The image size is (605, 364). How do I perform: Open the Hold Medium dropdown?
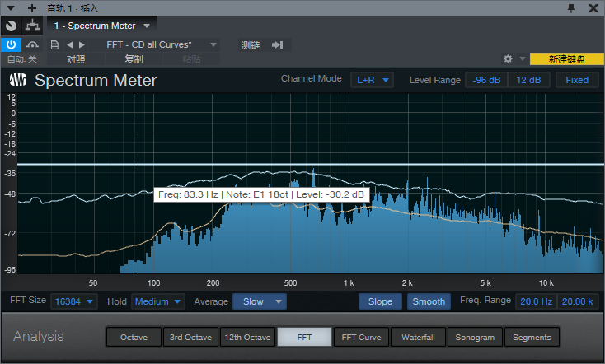[x=158, y=301]
